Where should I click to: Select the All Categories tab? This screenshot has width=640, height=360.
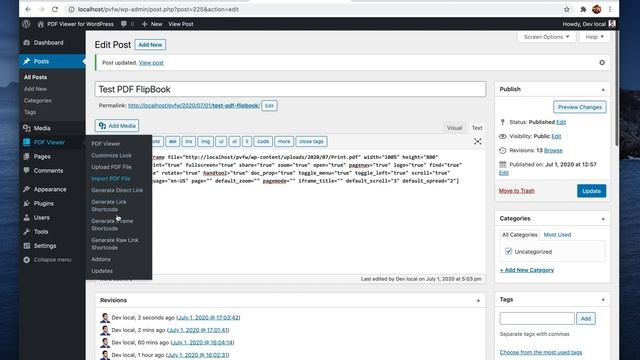click(519, 235)
